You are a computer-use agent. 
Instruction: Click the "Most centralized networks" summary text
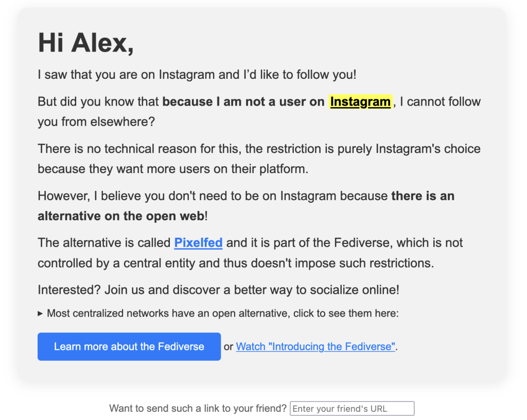pos(222,313)
